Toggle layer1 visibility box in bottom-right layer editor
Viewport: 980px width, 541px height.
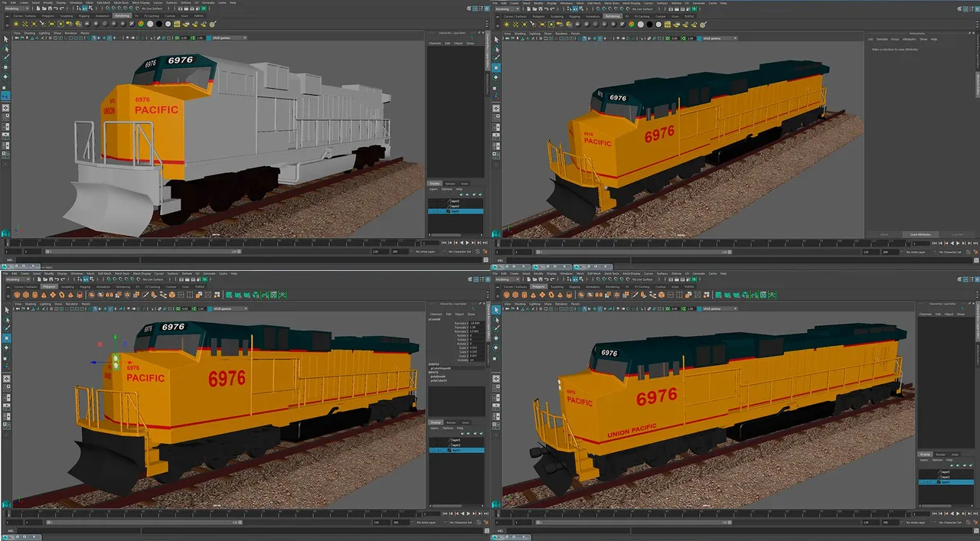921,482
